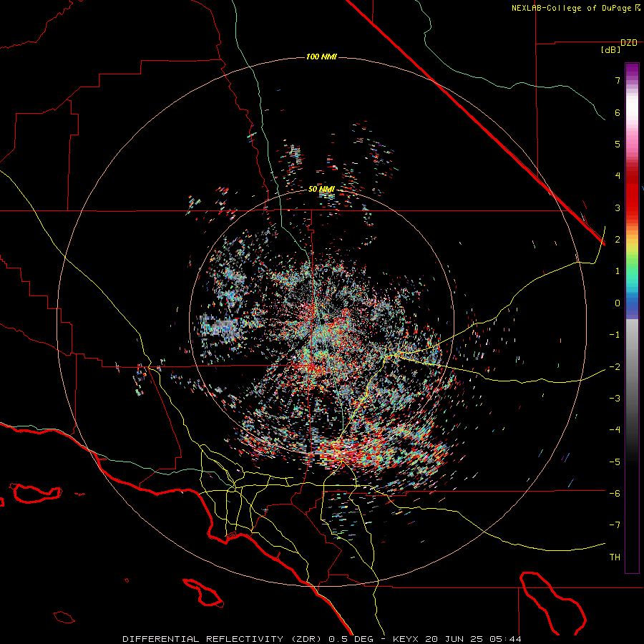Click the -3 dB tick on the color scale
Image resolution: width=644 pixels, height=644 pixels.
[615, 399]
